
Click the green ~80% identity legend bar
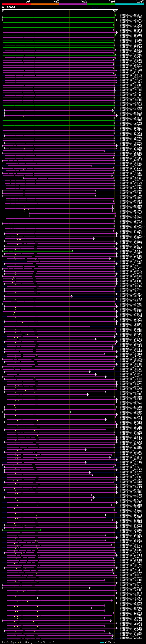click(x=101, y=4)
